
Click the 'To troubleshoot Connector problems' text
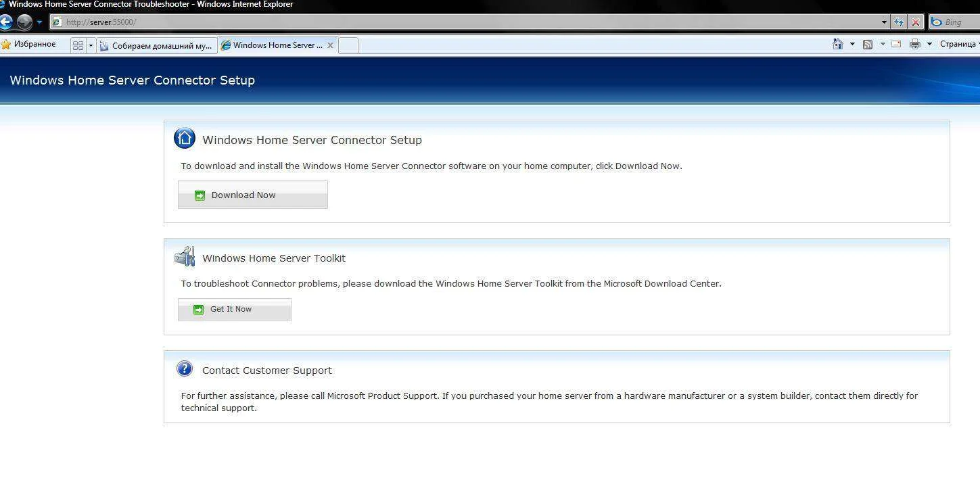pyautogui.click(x=451, y=283)
